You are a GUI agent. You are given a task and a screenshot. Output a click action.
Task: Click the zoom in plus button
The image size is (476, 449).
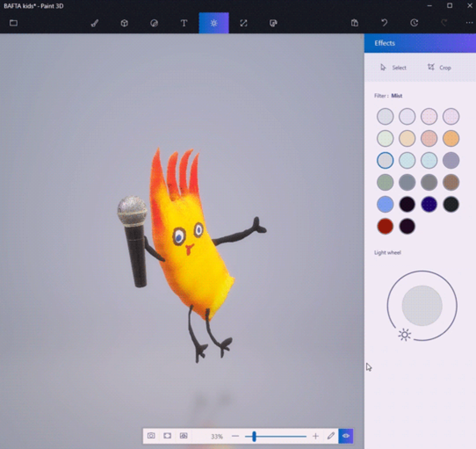(x=315, y=436)
